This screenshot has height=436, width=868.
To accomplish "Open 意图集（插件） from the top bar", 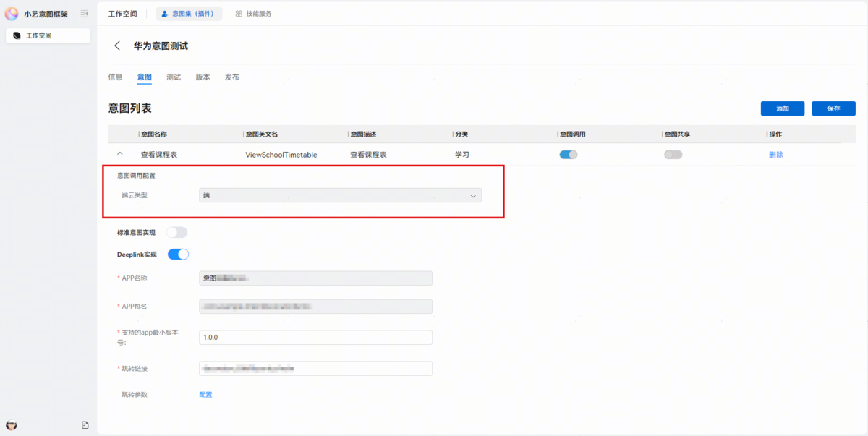I will 188,14.
